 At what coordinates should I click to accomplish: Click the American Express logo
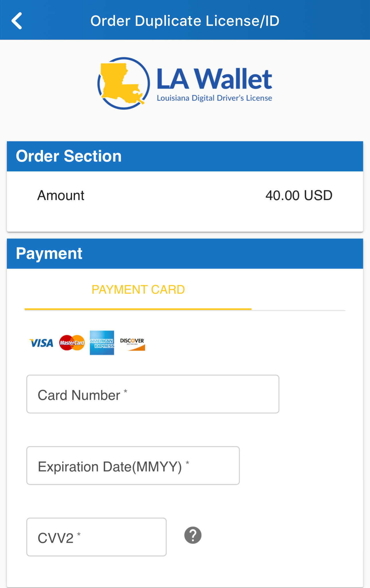pyautogui.click(x=102, y=343)
